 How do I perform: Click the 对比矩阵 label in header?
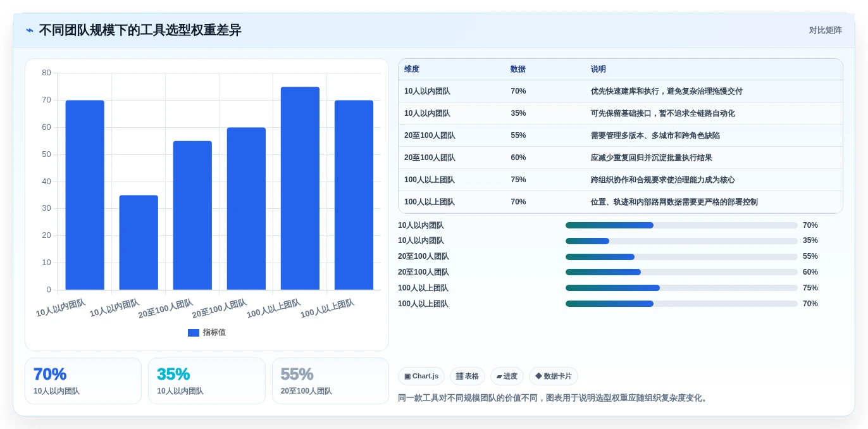coord(825,30)
